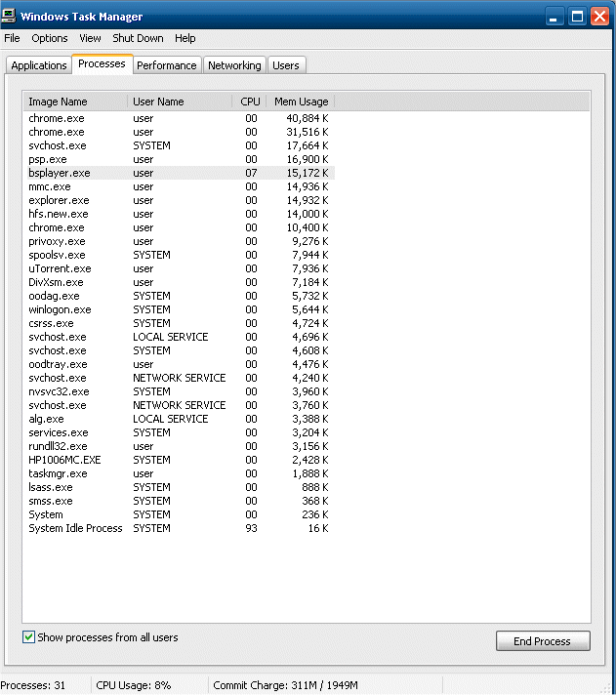
Task: Sort by User Name column header
Action: tap(180, 102)
